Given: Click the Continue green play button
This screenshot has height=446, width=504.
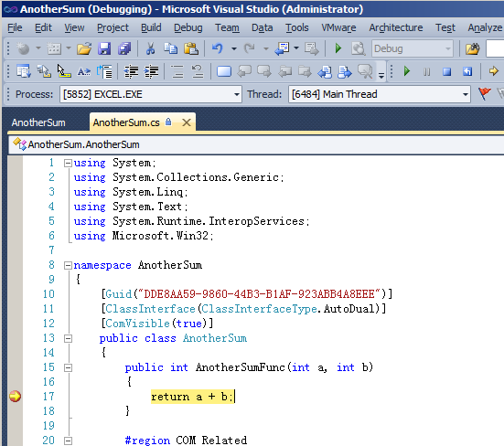Looking at the screenshot, I should tap(407, 71).
